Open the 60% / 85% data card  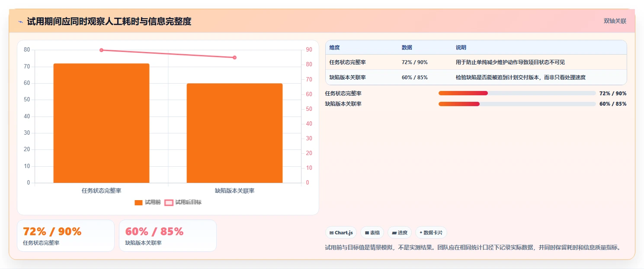(x=168, y=236)
